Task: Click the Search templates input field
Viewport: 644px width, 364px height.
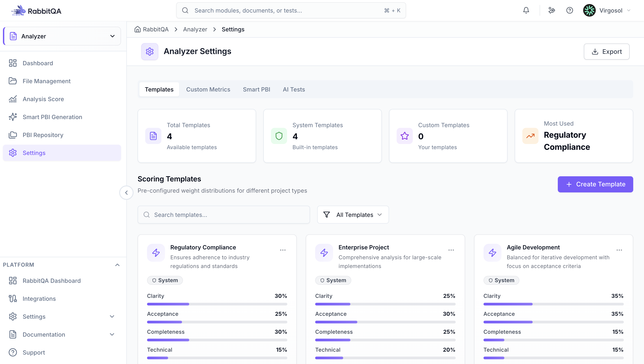Action: coord(224,215)
